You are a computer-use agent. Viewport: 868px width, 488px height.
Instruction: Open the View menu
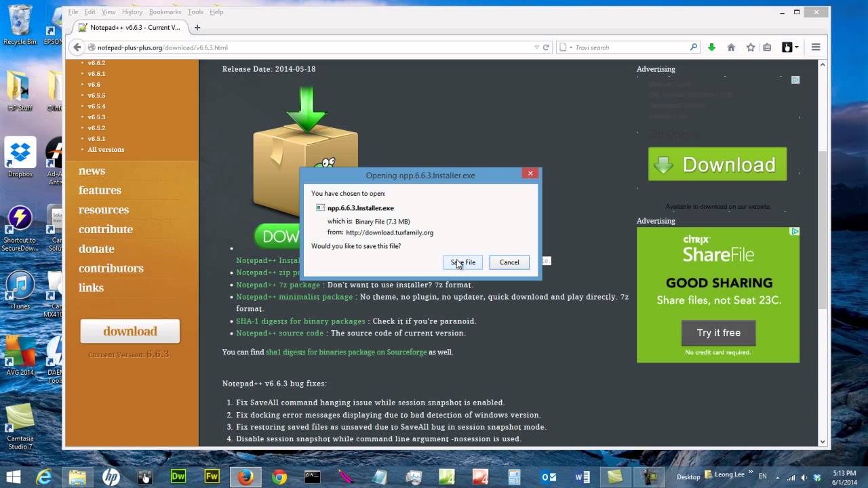[108, 12]
